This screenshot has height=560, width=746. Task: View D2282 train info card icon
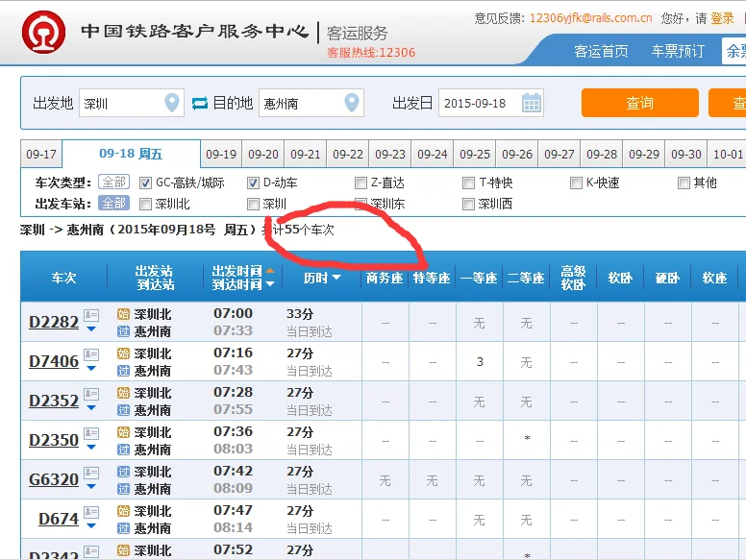(91, 315)
